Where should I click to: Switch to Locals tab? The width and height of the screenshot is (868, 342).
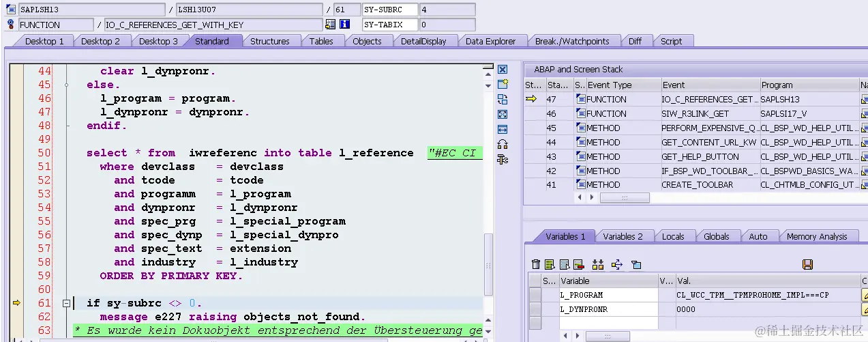point(673,236)
